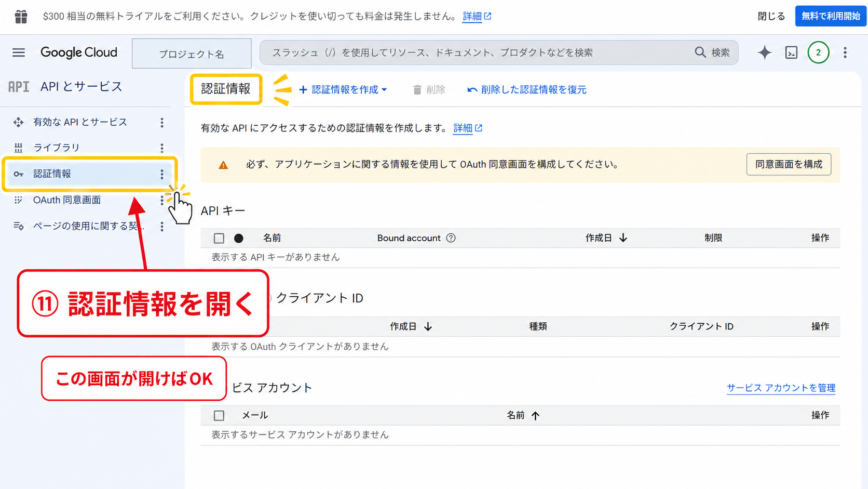Open 詳細 link below 認証情報 heading
868x489 pixels.
click(467, 128)
